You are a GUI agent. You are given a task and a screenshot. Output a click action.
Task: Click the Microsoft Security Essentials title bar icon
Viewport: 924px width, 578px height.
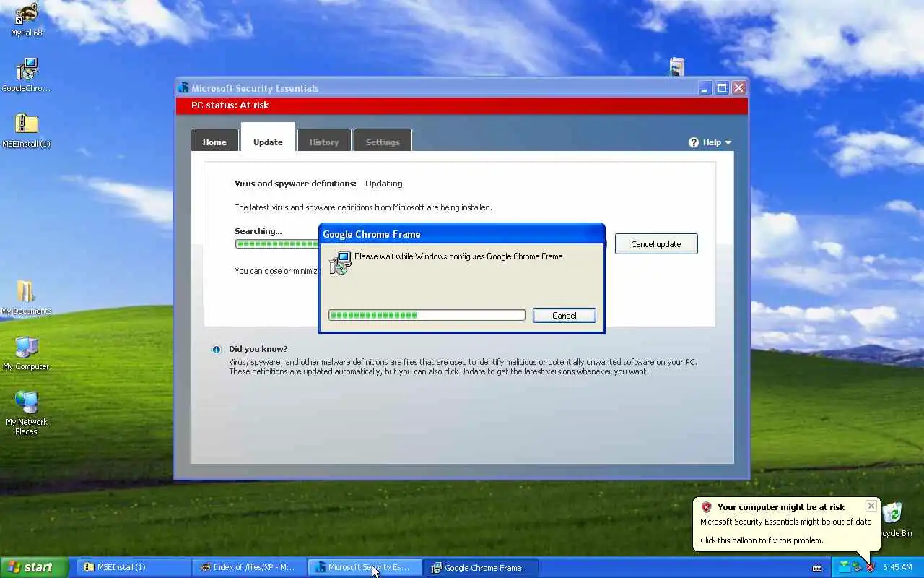point(183,88)
